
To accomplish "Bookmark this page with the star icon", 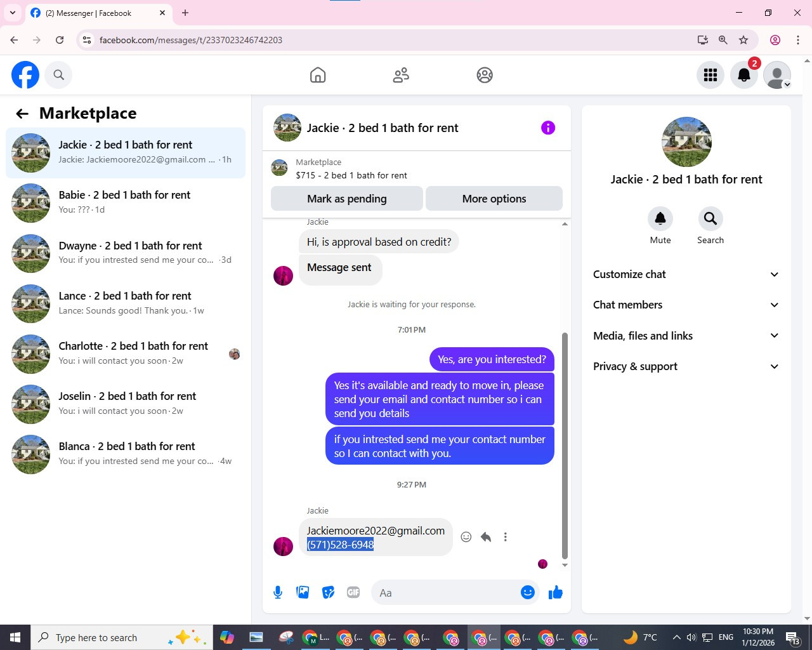I will (743, 40).
